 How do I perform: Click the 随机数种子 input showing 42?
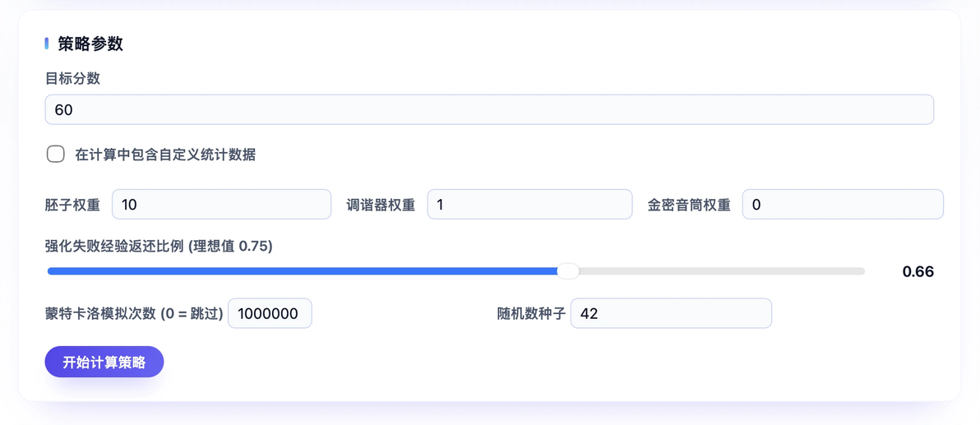click(671, 313)
